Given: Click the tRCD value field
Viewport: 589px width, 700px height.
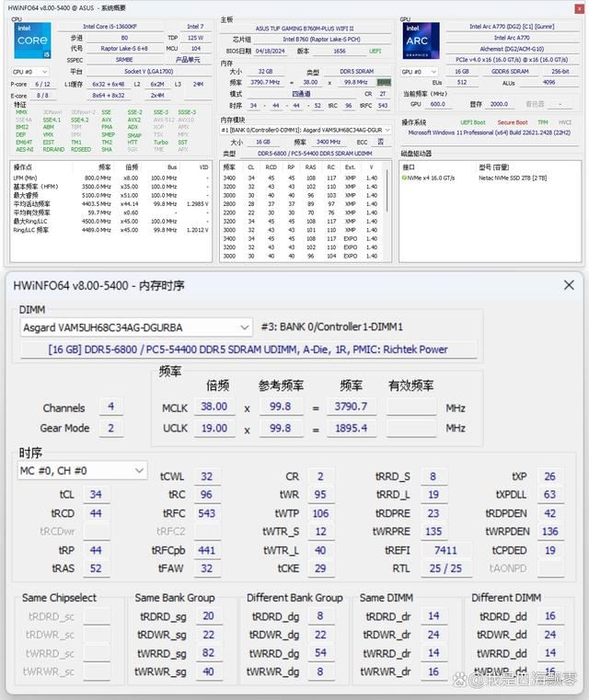Looking at the screenshot, I should click(96, 513).
